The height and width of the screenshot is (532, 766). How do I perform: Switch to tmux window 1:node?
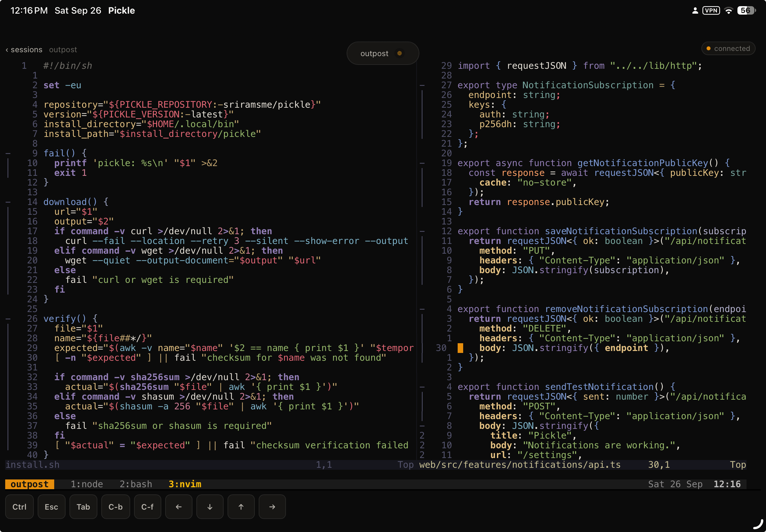(x=87, y=484)
